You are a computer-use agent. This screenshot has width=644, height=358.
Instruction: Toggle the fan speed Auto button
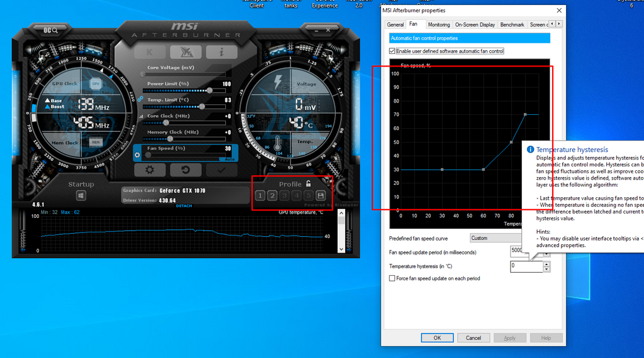[230, 159]
